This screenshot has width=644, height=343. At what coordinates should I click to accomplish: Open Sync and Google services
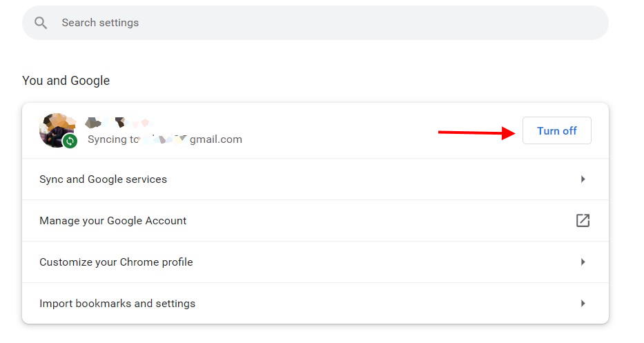315,179
